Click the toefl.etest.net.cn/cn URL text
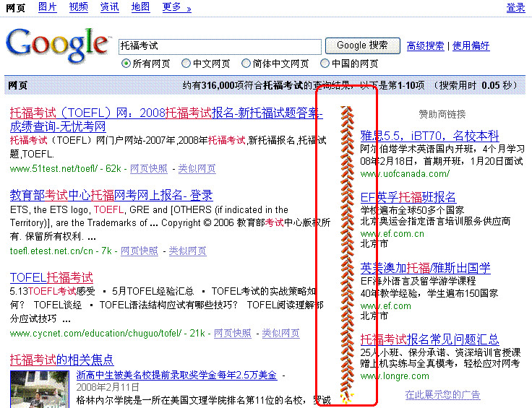This screenshot has height=408, width=532. click(51, 251)
